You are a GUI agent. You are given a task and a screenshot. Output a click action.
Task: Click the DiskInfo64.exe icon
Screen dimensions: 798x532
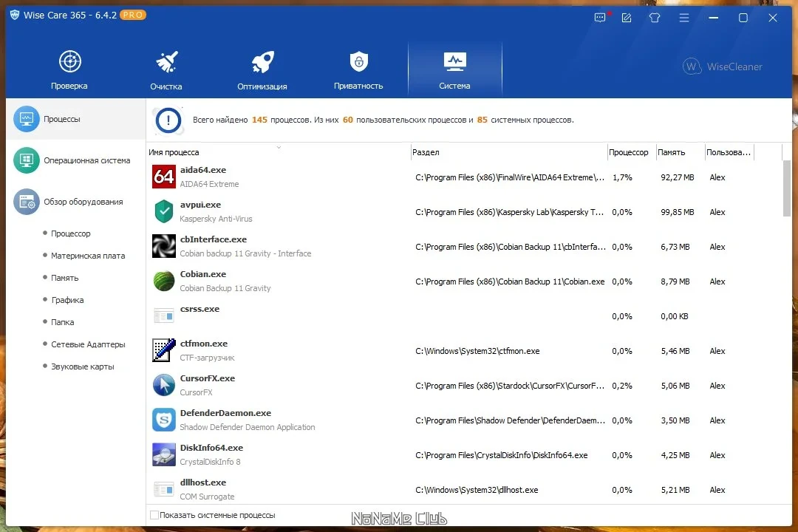(164, 454)
